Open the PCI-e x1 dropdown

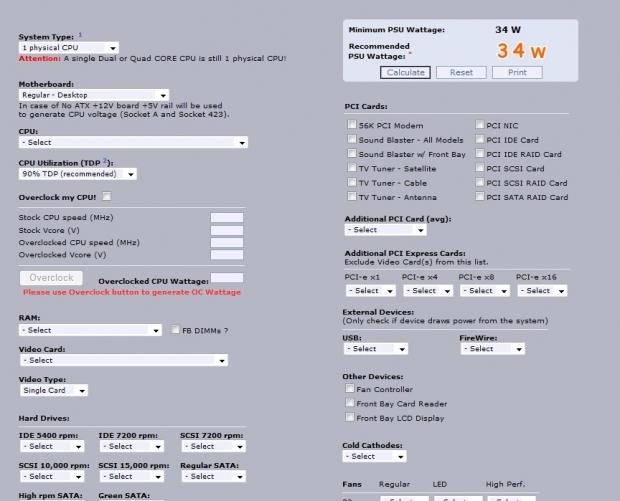click(x=370, y=291)
